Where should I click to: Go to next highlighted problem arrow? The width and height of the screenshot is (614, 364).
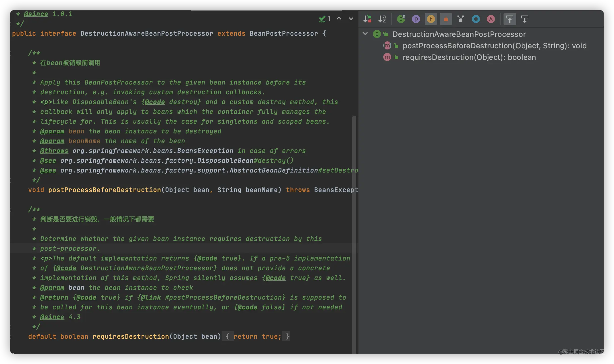coord(351,19)
